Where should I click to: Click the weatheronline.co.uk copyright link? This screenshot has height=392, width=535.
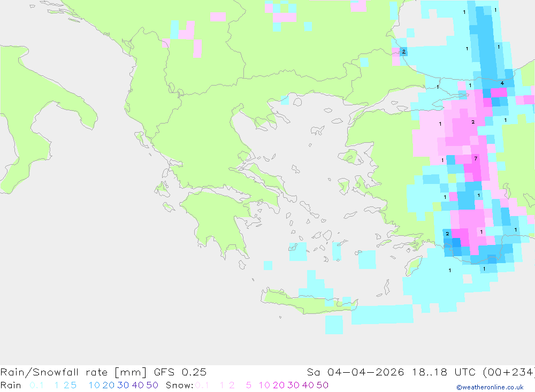pos(490,387)
